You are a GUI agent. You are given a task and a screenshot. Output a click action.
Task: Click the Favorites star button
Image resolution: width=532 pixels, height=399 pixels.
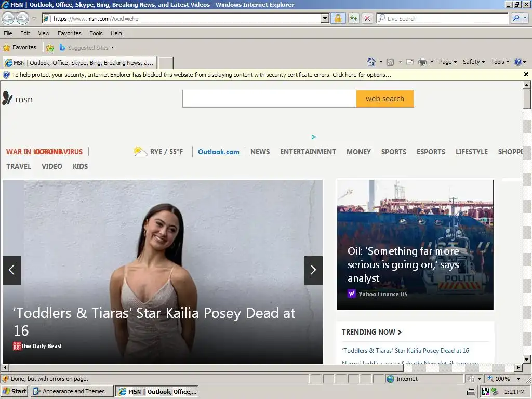click(x=20, y=47)
